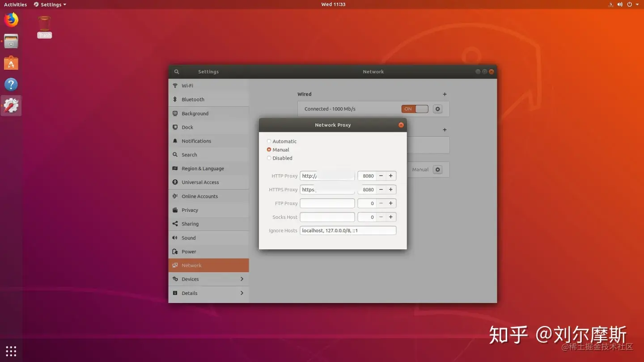Viewport: 644px width, 362px height.
Task: Open the Privacy settings panel
Action: click(208, 210)
